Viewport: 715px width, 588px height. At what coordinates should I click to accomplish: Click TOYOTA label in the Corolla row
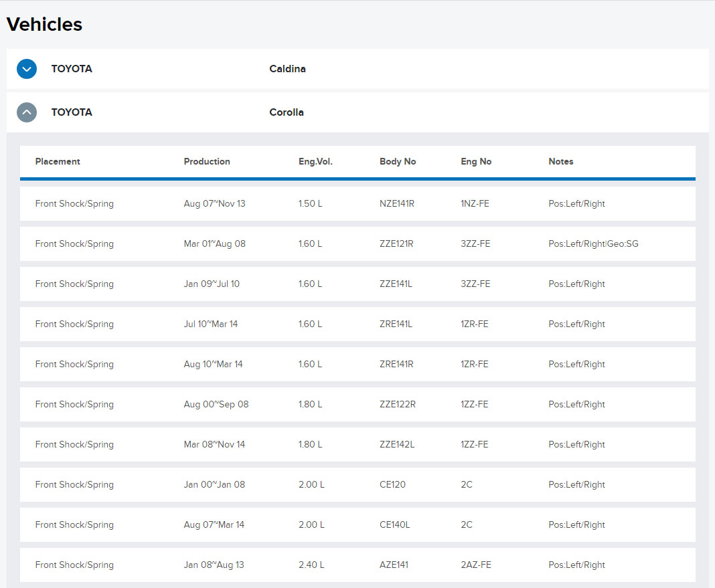[x=72, y=112]
